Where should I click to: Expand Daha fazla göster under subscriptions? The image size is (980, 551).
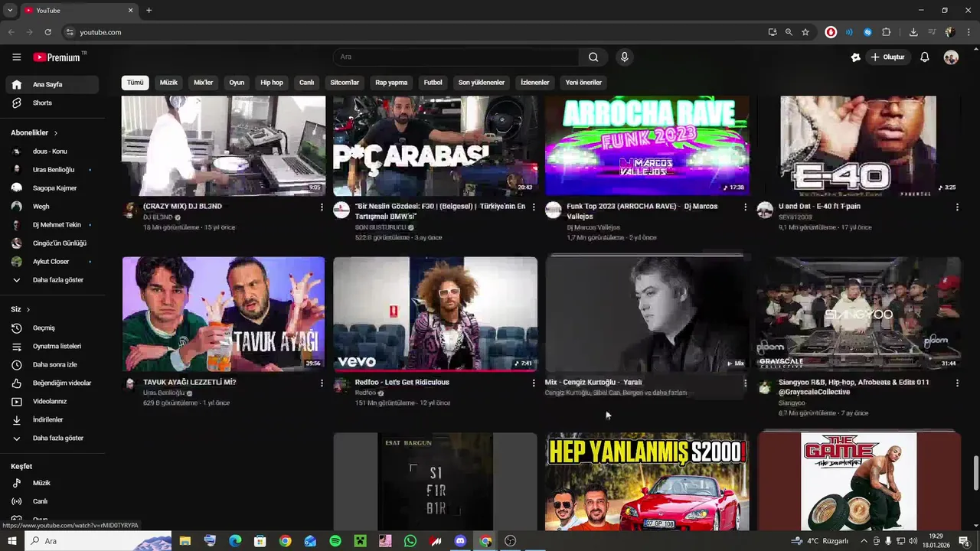(52, 280)
